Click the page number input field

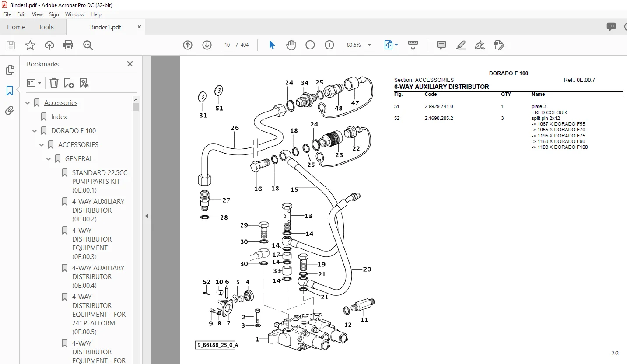pyautogui.click(x=227, y=45)
